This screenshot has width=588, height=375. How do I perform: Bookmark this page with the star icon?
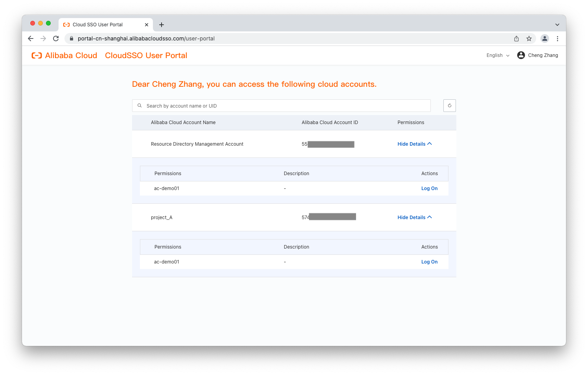click(x=529, y=38)
